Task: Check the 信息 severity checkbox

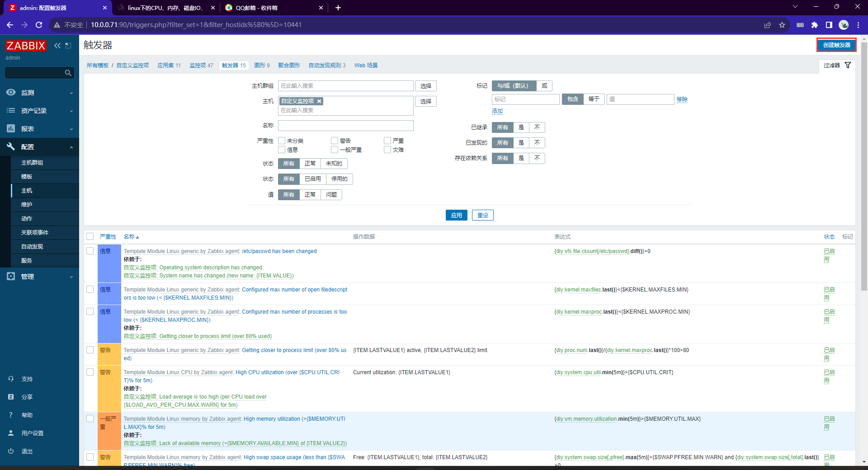Action: tap(282, 150)
